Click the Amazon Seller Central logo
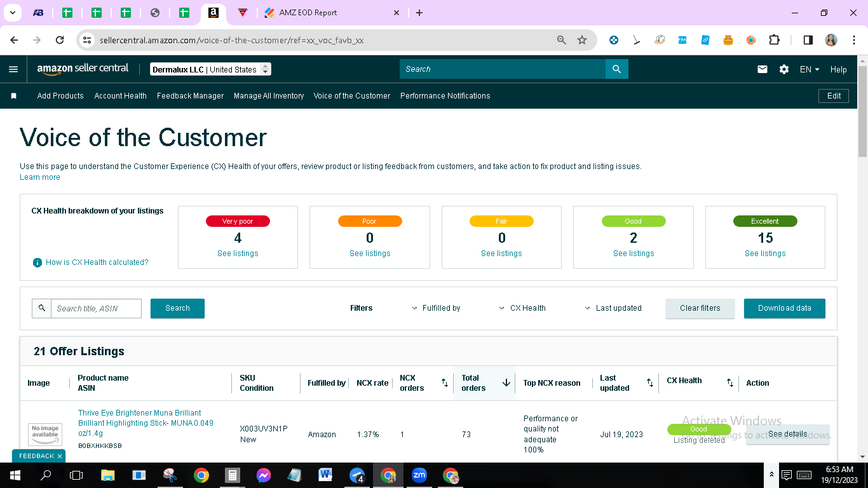This screenshot has width=868, height=488. 83,69
